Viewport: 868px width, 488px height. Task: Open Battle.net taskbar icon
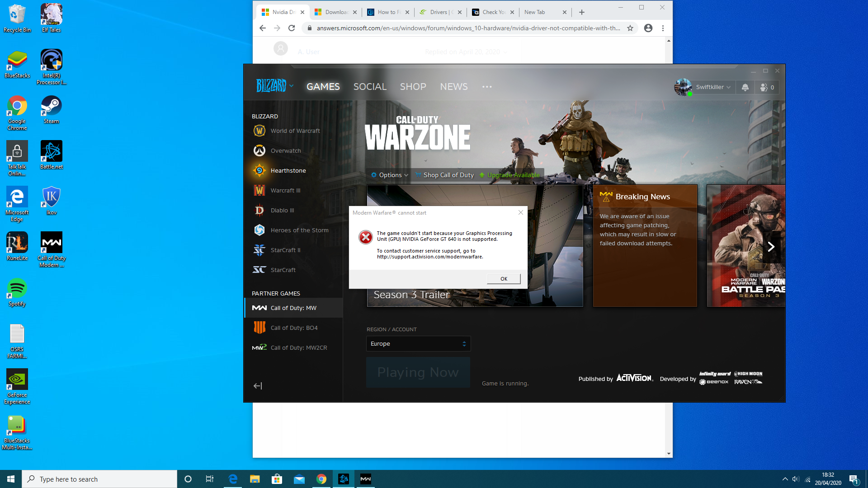[344, 479]
